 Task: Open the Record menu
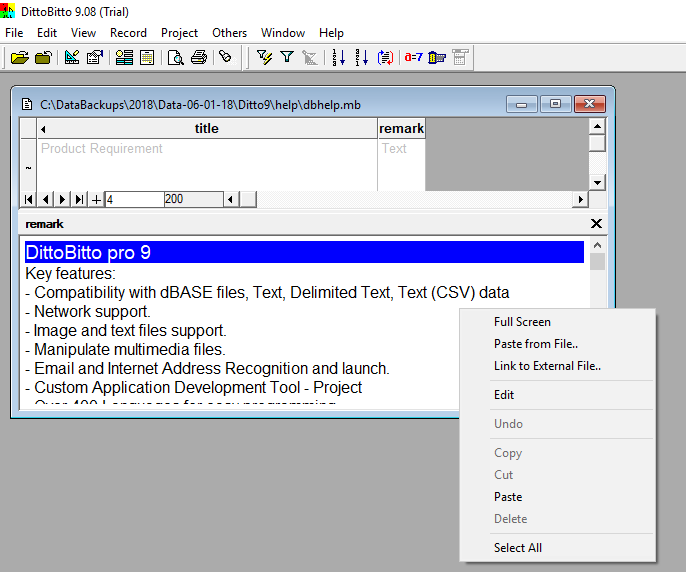coord(128,33)
